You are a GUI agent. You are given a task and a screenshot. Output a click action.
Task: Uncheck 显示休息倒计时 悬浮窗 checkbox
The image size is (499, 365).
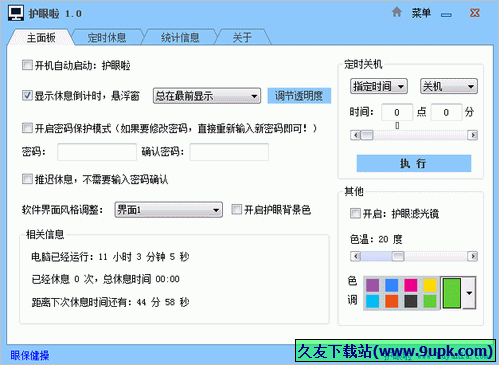pos(27,96)
